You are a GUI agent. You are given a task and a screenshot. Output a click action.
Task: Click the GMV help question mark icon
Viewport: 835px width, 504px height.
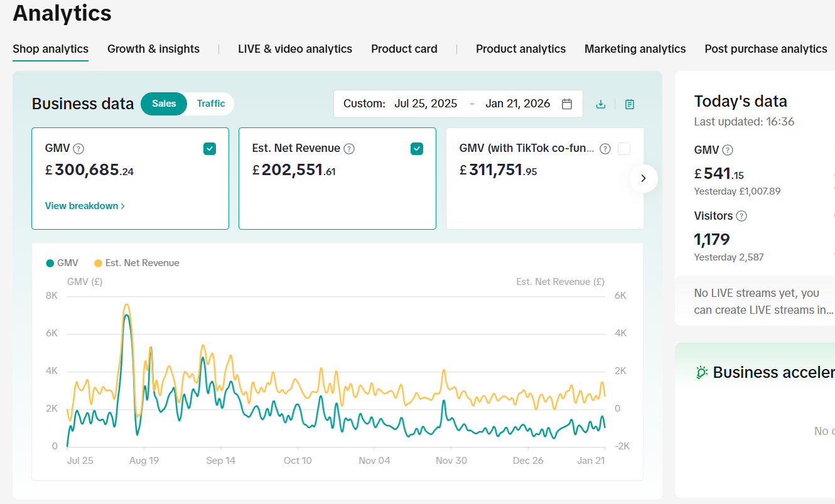pos(79,148)
